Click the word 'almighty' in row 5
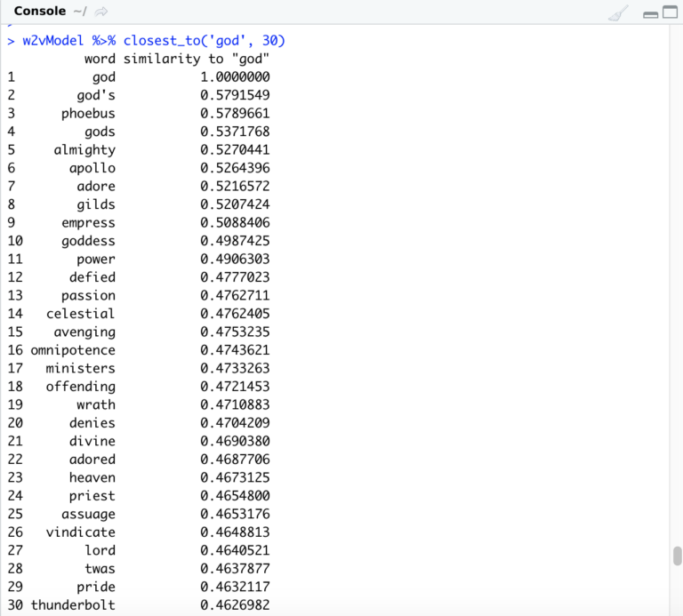 84,150
